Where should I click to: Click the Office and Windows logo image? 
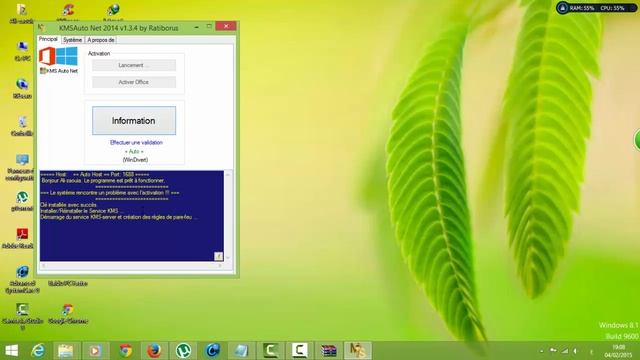tap(58, 56)
